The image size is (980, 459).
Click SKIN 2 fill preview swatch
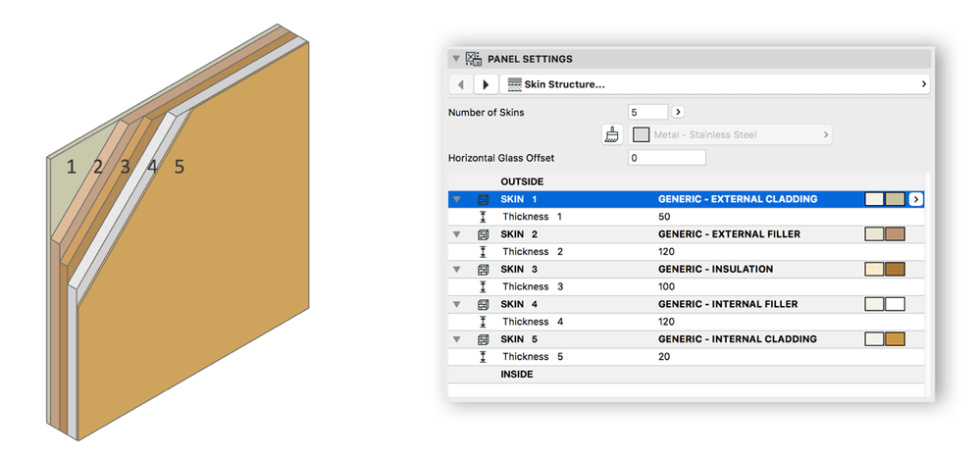pos(874,234)
